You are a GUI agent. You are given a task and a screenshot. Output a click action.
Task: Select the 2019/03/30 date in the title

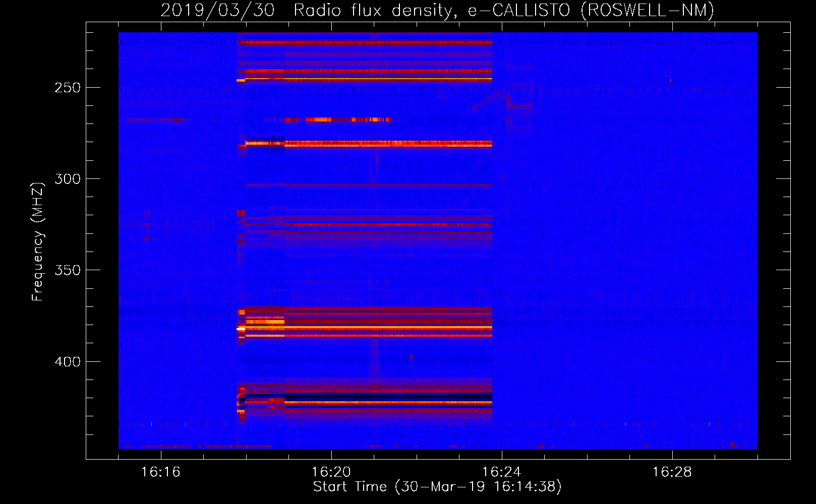[217, 10]
